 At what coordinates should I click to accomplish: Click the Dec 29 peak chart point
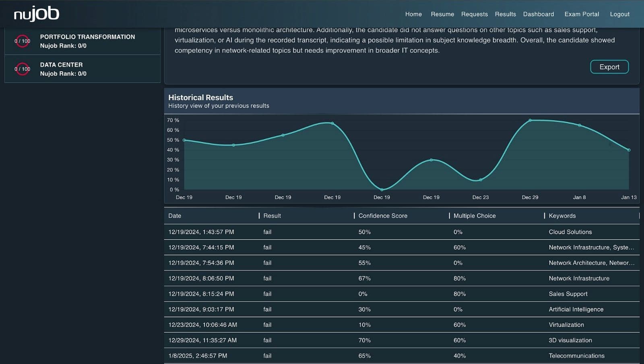tap(530, 120)
